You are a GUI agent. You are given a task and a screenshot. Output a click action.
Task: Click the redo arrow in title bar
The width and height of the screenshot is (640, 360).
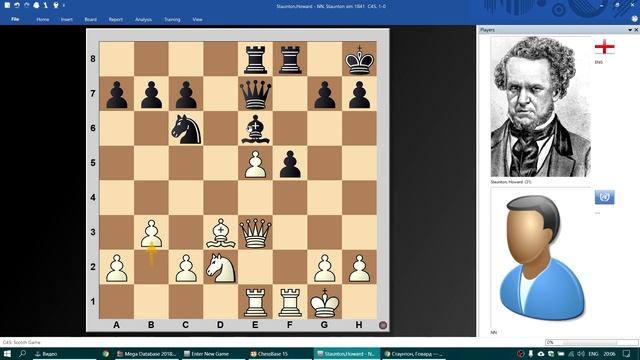coord(27,5)
